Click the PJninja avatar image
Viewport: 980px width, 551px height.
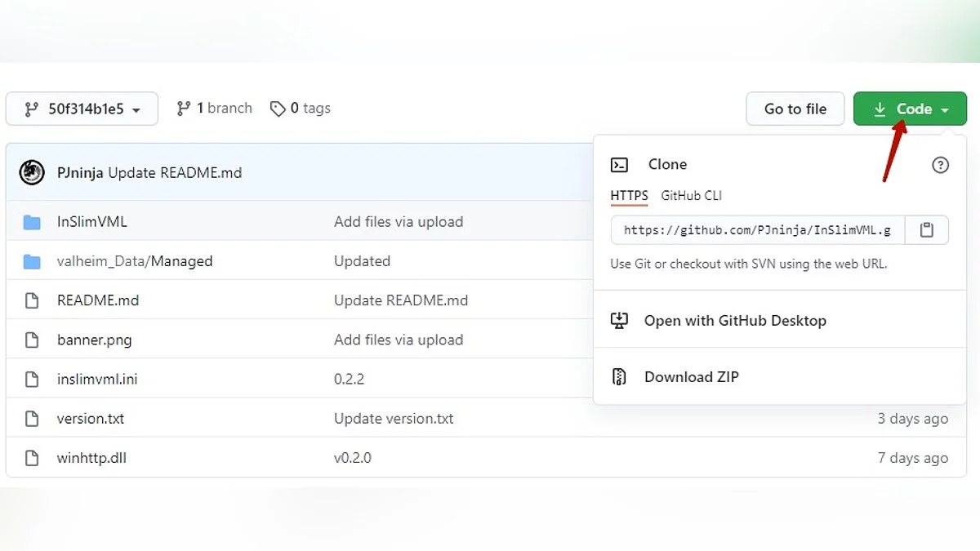(32, 173)
